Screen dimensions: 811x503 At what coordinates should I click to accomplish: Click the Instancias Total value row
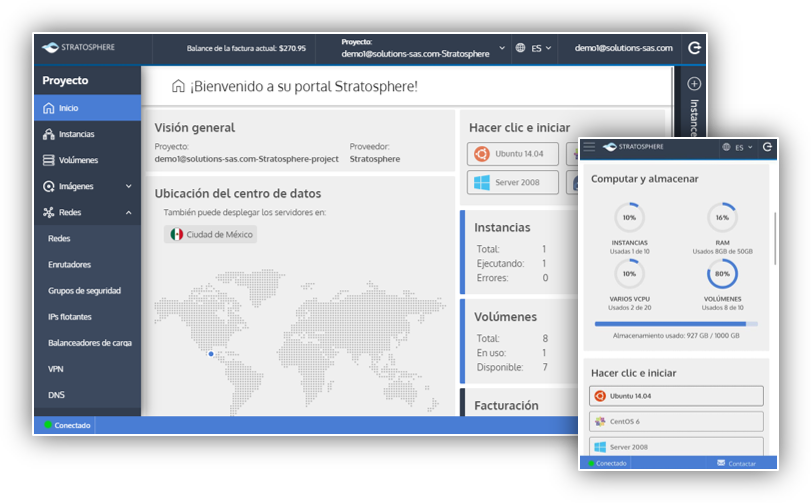[x=512, y=249]
